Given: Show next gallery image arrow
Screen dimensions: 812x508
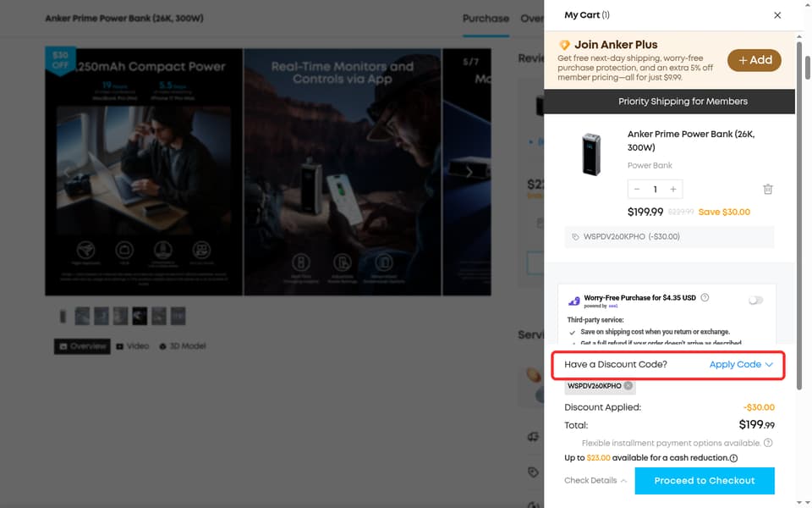Looking at the screenshot, I should (469, 172).
